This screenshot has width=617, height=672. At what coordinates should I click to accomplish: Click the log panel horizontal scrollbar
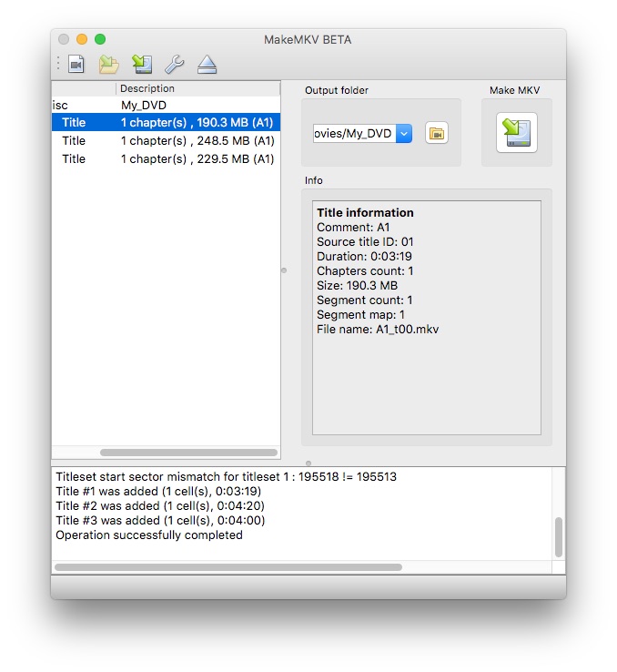coord(228,567)
